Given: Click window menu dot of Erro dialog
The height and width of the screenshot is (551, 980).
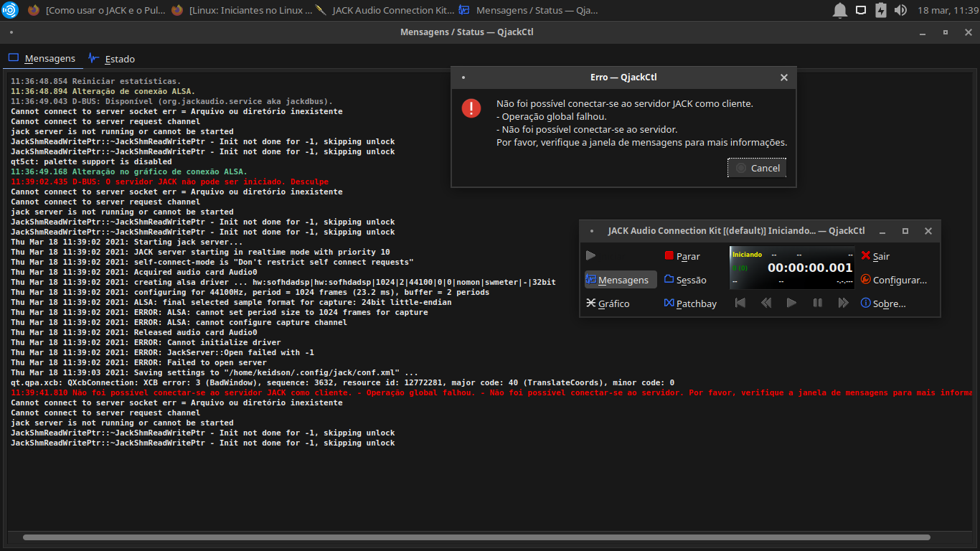Looking at the screenshot, I should click(x=463, y=77).
